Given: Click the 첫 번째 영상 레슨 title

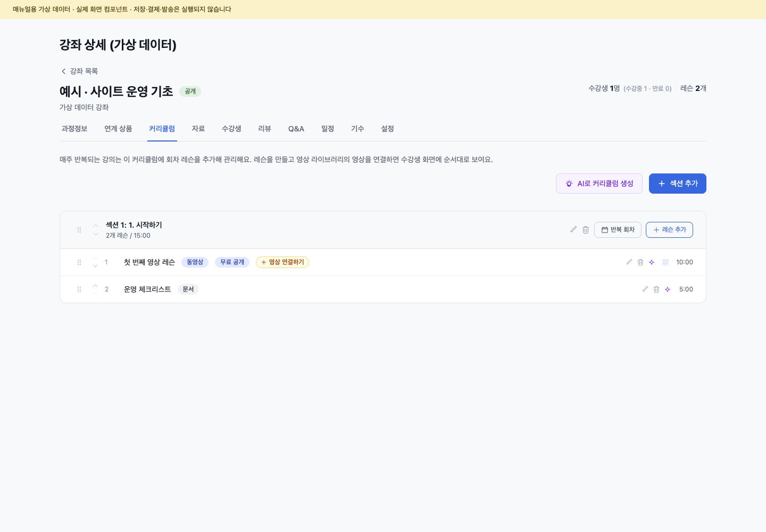Looking at the screenshot, I should (x=149, y=262).
